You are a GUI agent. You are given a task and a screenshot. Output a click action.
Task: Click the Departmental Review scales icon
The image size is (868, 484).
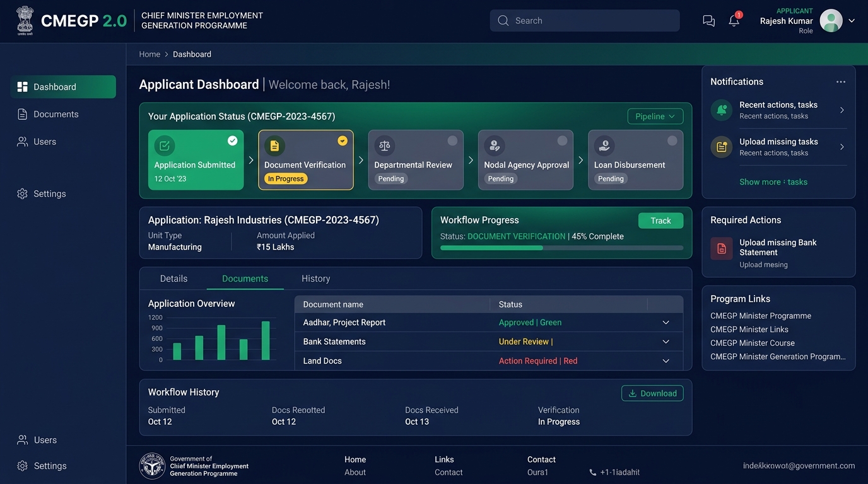coord(384,146)
